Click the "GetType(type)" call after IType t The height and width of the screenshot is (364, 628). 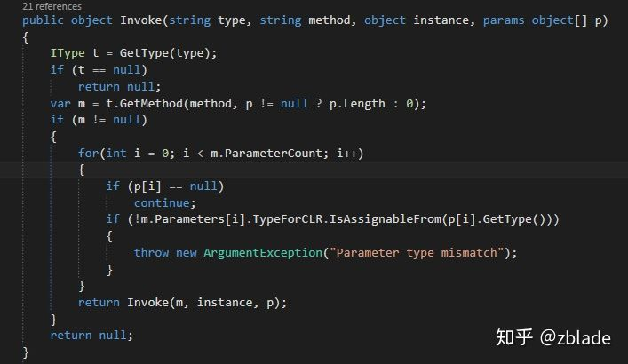coord(164,53)
